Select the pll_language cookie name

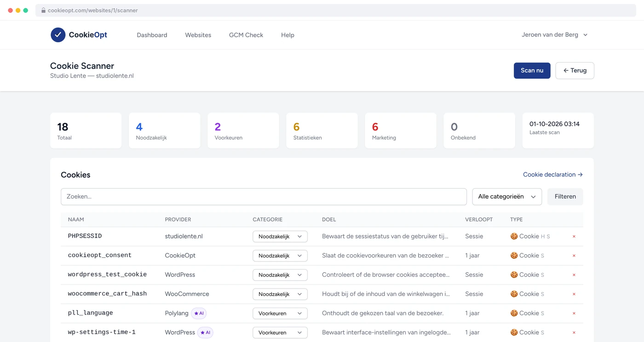(x=91, y=313)
